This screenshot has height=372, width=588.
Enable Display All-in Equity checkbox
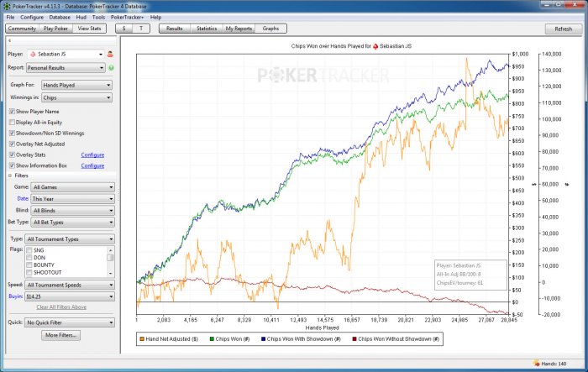[x=12, y=123]
